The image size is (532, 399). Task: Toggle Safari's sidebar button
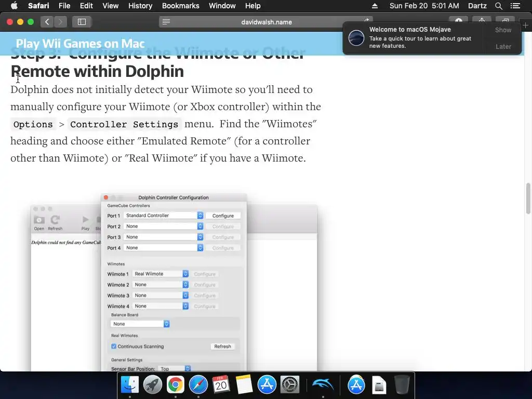click(82, 22)
